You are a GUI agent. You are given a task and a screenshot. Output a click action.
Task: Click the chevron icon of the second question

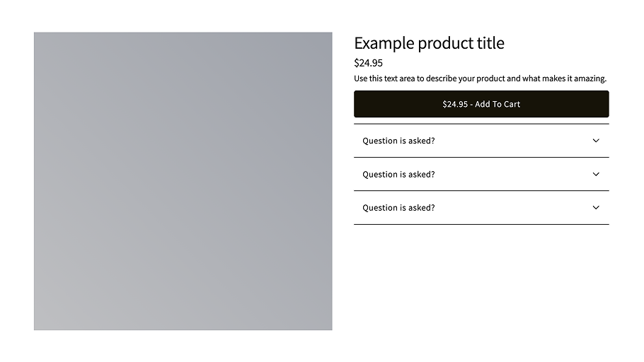coord(596,175)
